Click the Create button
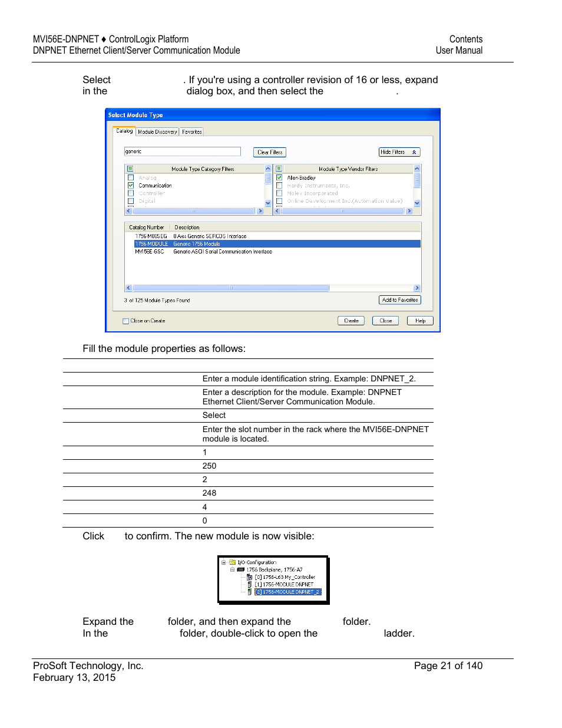562x728 pixels. pos(351,321)
